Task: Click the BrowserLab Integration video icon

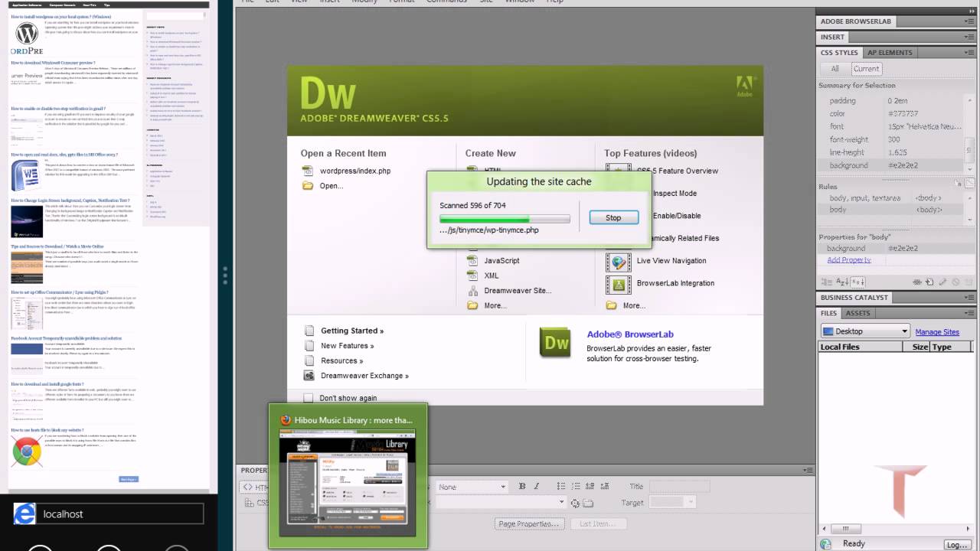Action: click(618, 284)
